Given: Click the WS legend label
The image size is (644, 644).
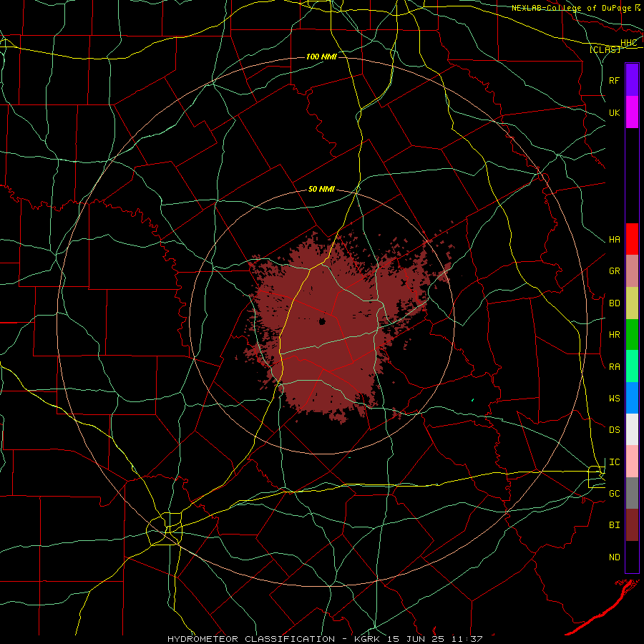Looking at the screenshot, I should pyautogui.click(x=614, y=399).
